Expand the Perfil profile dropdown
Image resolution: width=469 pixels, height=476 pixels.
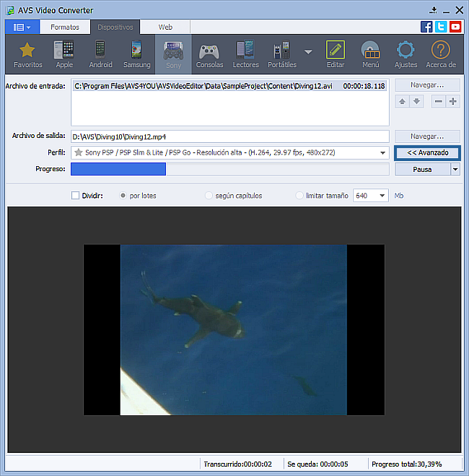383,153
